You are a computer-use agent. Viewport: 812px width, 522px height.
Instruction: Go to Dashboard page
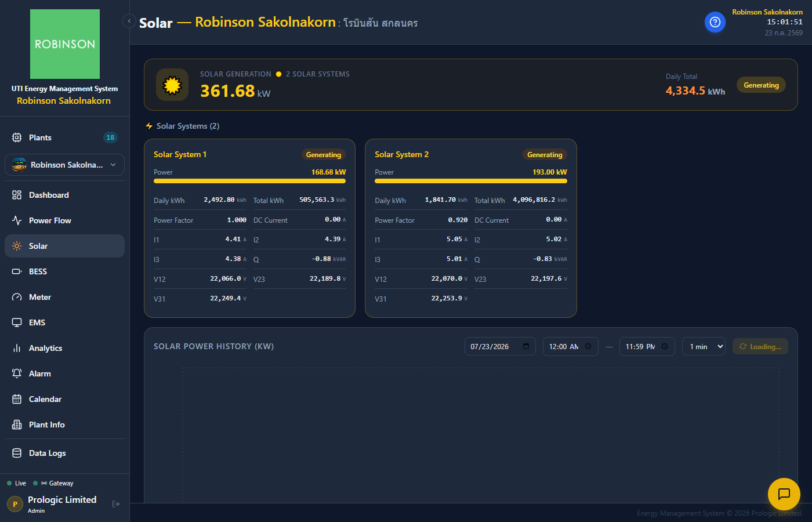65,195
